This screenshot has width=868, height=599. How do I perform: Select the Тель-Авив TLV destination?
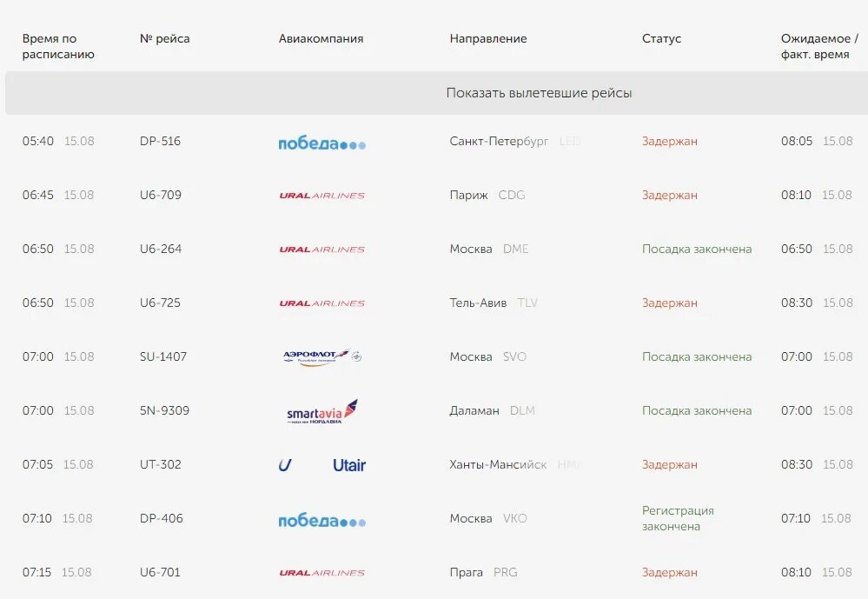point(494,303)
